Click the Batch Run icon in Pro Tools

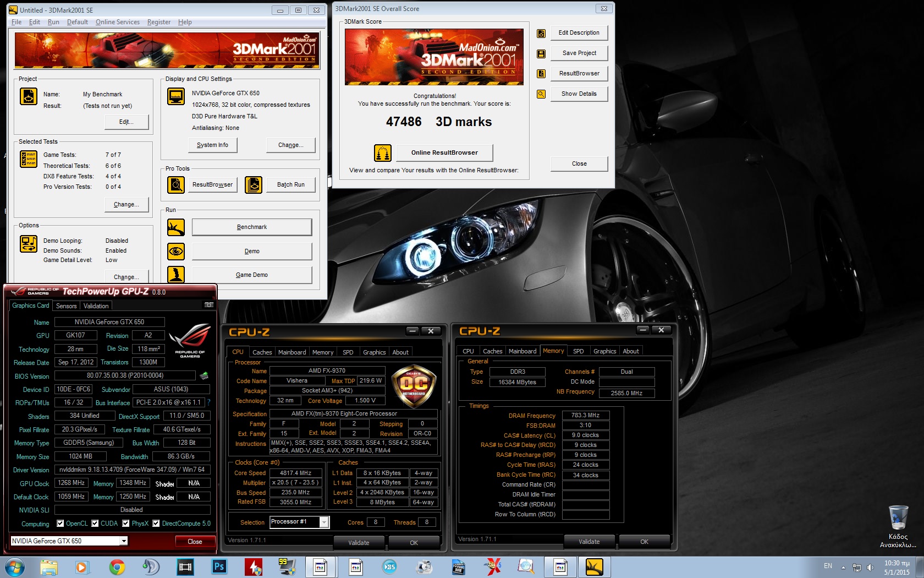click(x=254, y=185)
